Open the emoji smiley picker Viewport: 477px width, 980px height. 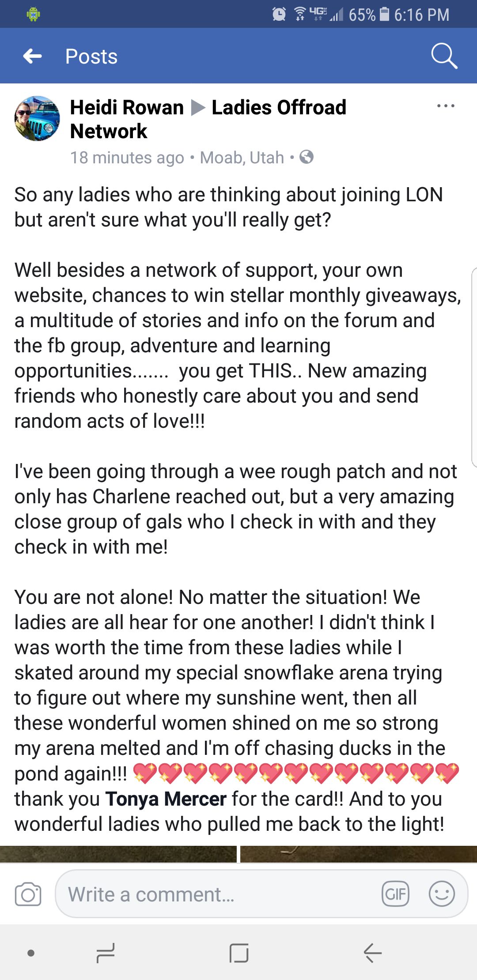[x=442, y=894]
